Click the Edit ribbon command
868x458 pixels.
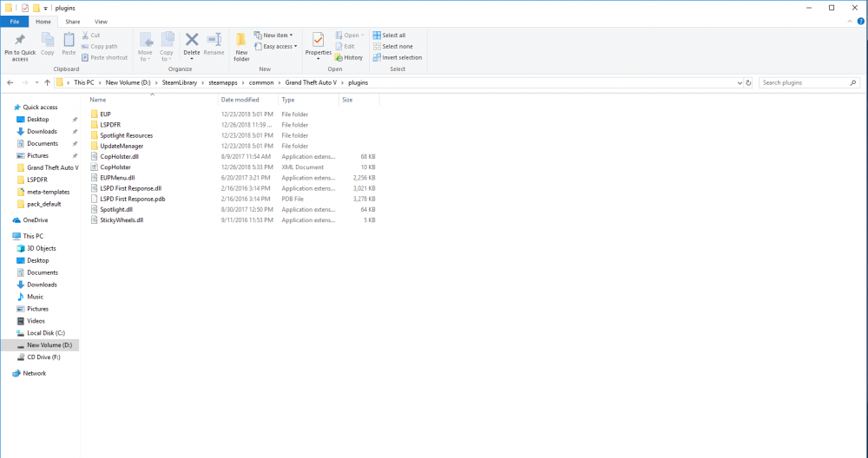[x=345, y=47]
